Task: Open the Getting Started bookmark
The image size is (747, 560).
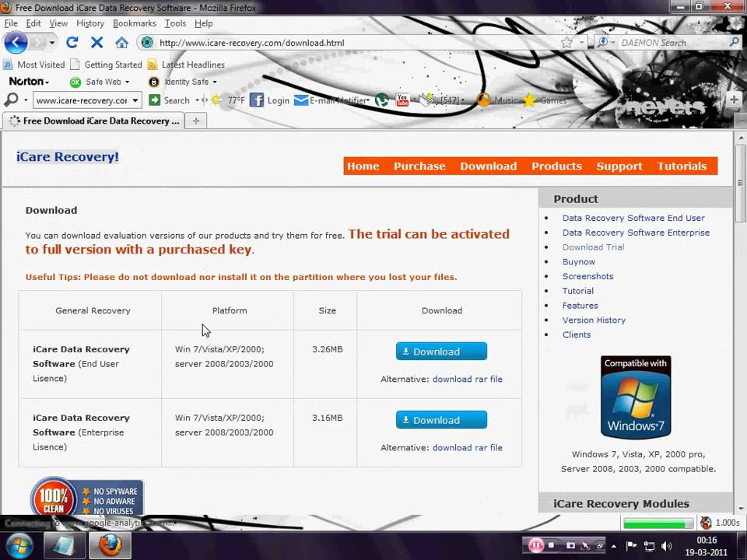Action: tap(106, 65)
